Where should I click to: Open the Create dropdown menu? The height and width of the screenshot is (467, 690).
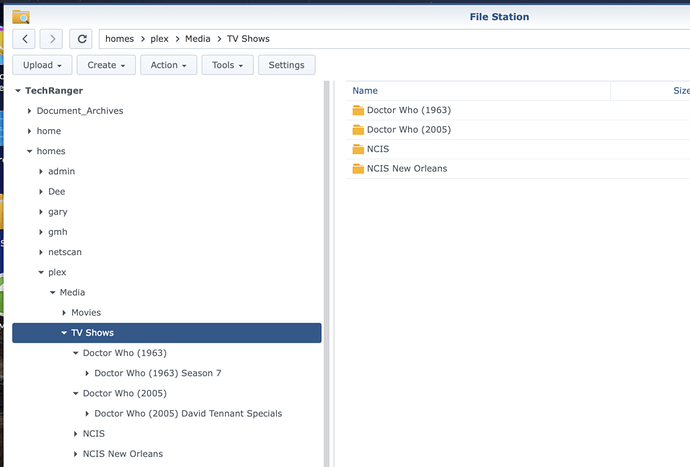click(106, 65)
